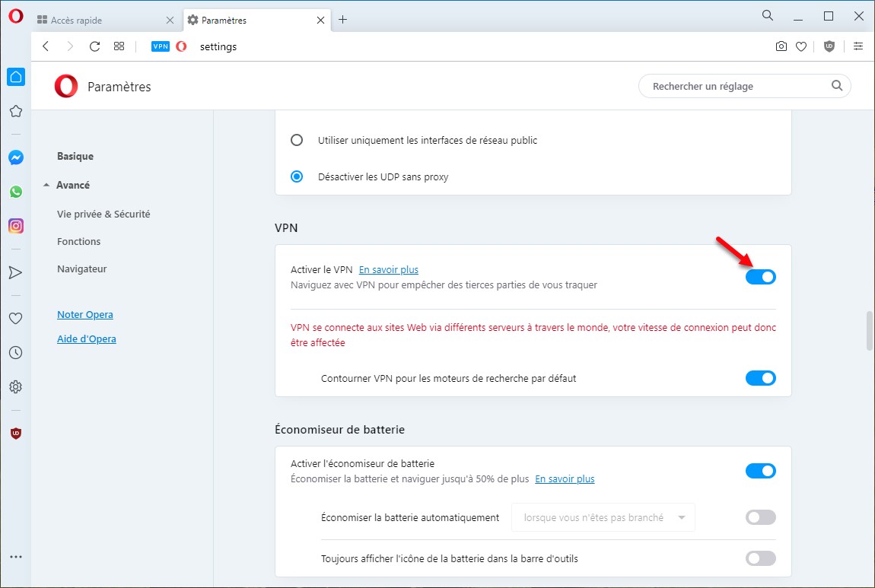Image resolution: width=875 pixels, height=588 pixels.
Task: Select Utiliser uniquement les interfaces de réseau public
Action: pos(297,141)
